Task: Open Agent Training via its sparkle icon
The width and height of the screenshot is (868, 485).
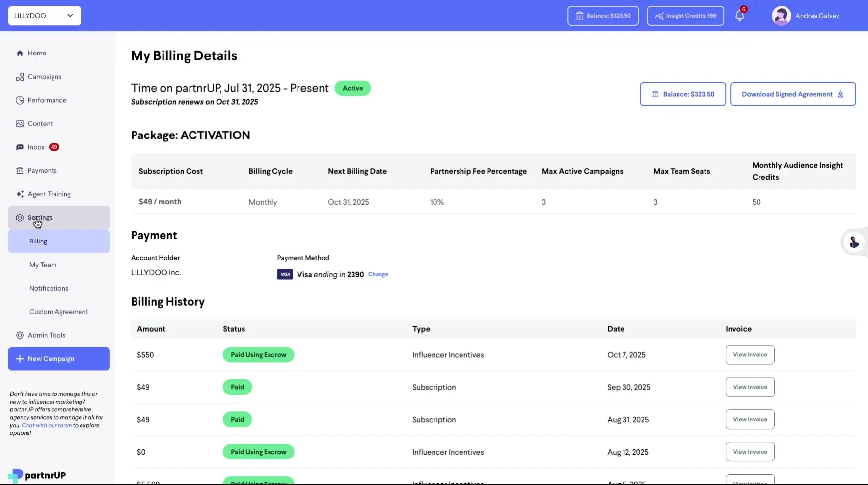Action: (x=20, y=194)
